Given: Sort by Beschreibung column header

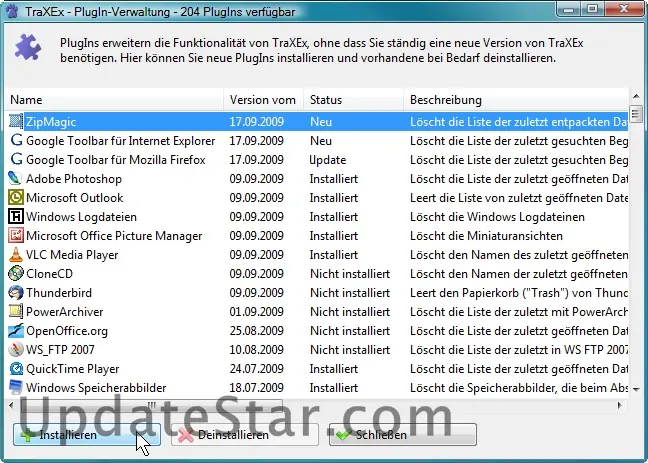Looking at the screenshot, I should click(x=516, y=100).
